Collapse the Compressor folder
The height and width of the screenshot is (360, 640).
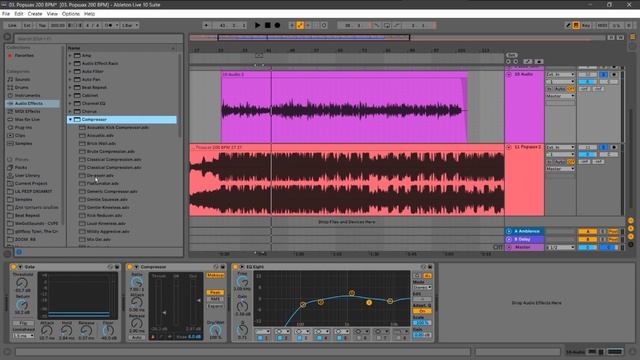point(70,120)
